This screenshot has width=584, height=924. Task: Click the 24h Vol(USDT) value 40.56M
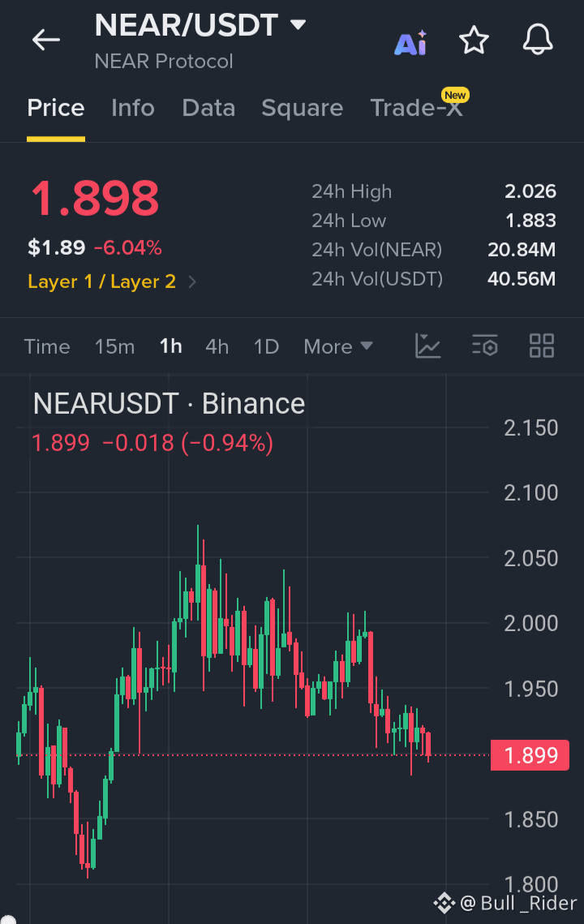pyautogui.click(x=522, y=279)
